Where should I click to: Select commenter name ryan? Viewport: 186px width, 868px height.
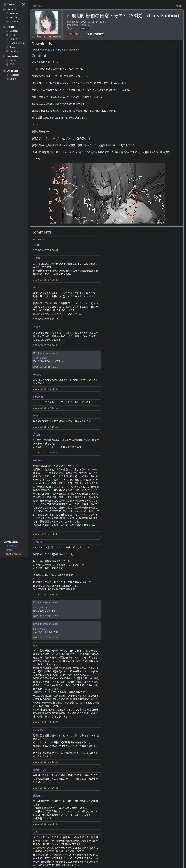(x=36, y=415)
